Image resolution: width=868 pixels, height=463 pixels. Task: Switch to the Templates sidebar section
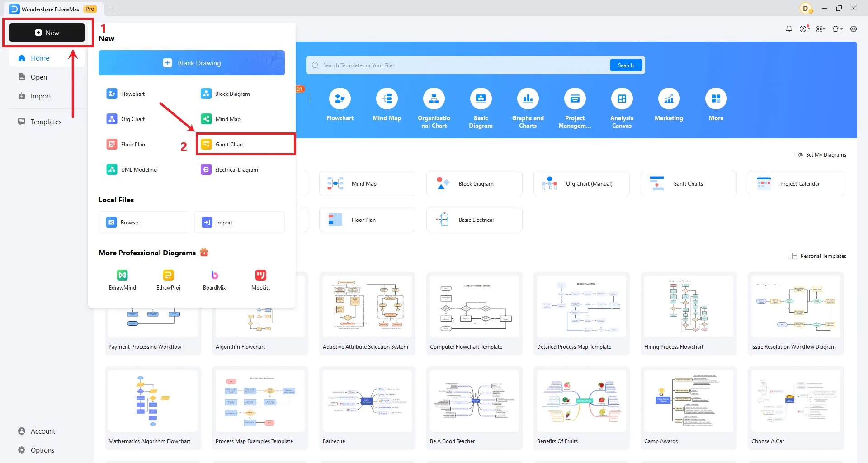click(46, 122)
